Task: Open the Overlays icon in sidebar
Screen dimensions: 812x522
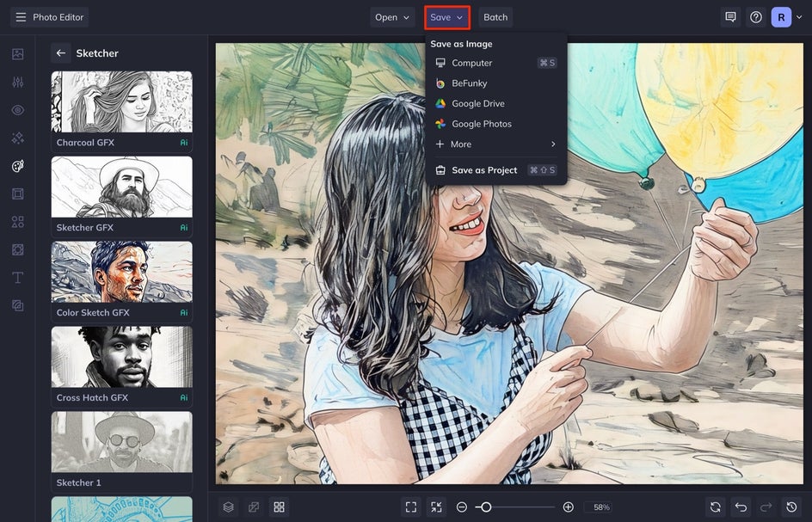Action: (x=17, y=249)
